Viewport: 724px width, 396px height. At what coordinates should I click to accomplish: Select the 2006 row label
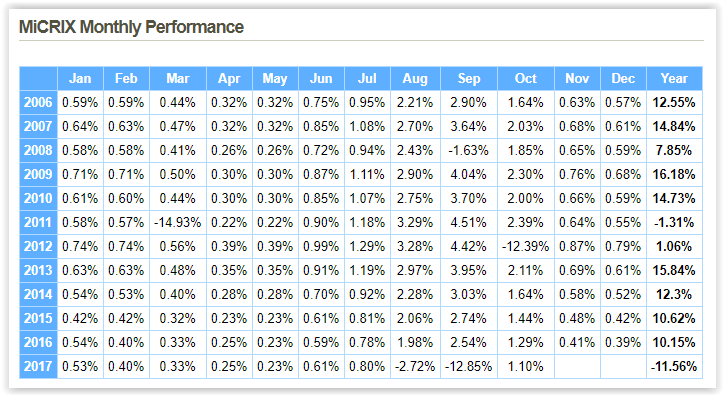click(38, 102)
